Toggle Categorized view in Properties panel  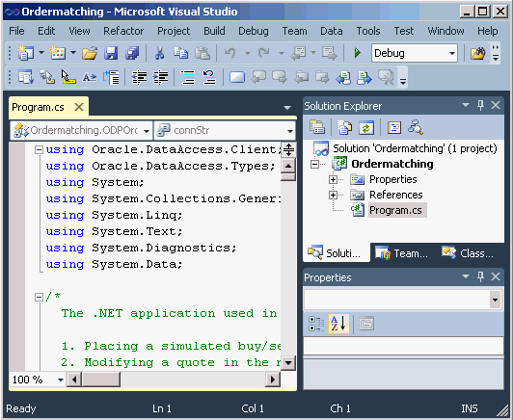click(x=316, y=324)
